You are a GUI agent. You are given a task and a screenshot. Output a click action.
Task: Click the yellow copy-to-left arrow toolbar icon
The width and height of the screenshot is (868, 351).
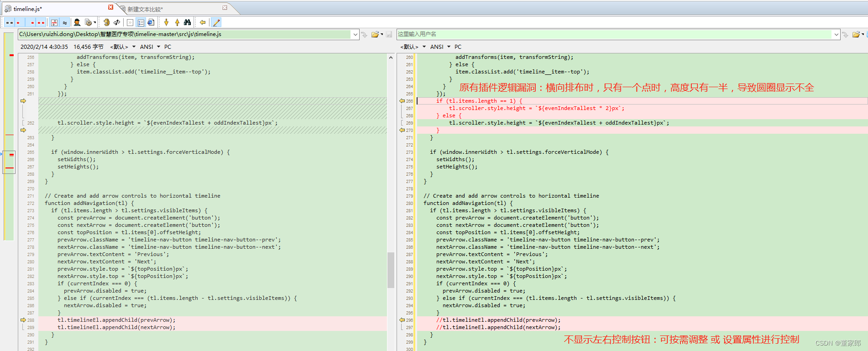click(x=202, y=22)
